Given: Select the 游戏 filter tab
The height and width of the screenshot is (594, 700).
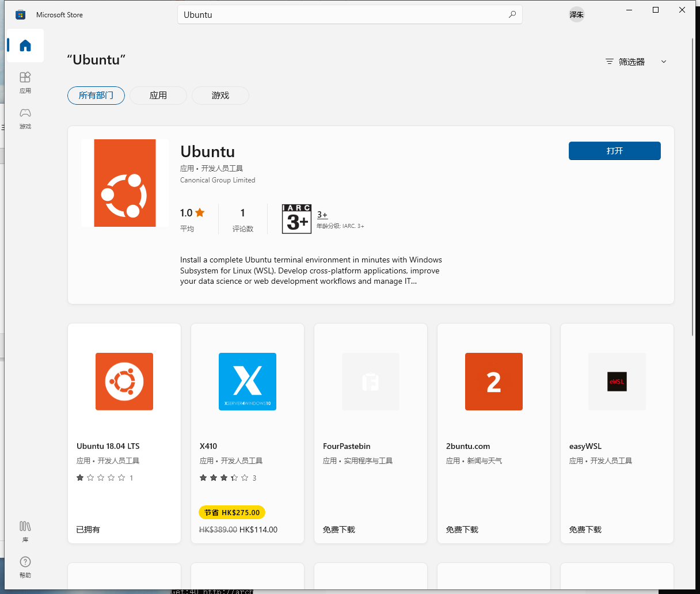Looking at the screenshot, I should pos(220,96).
